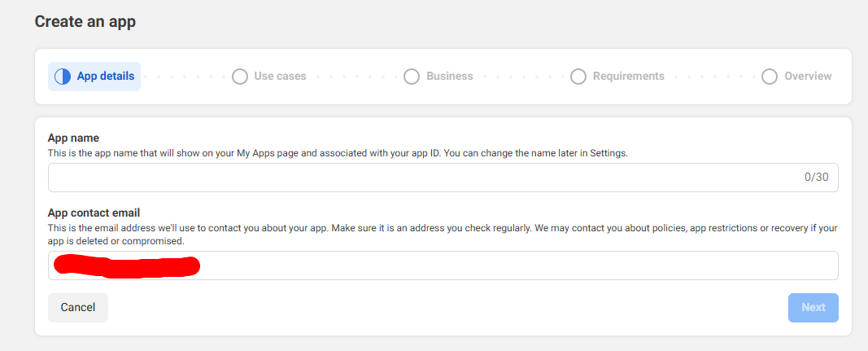
Task: Click the redacted email address text
Action: pos(126,265)
